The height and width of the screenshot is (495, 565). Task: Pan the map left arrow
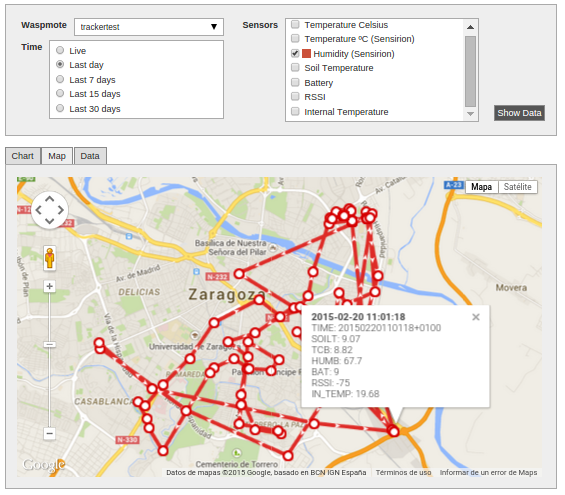pyautogui.click(x=39, y=210)
